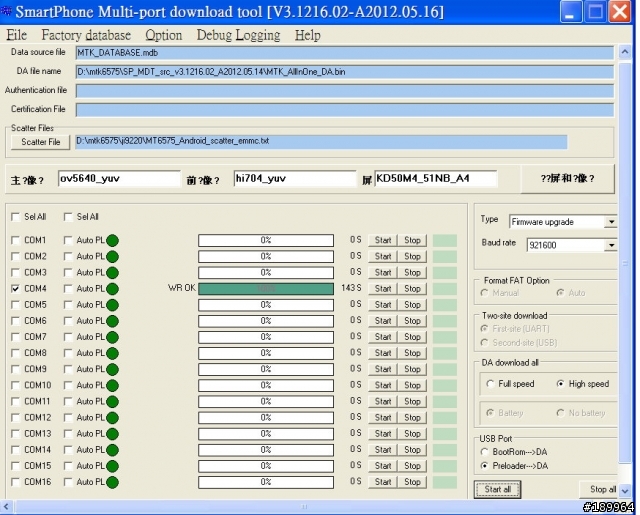Click the COM11 progress bar at 0%
This screenshot has height=515, width=640.
266,402
